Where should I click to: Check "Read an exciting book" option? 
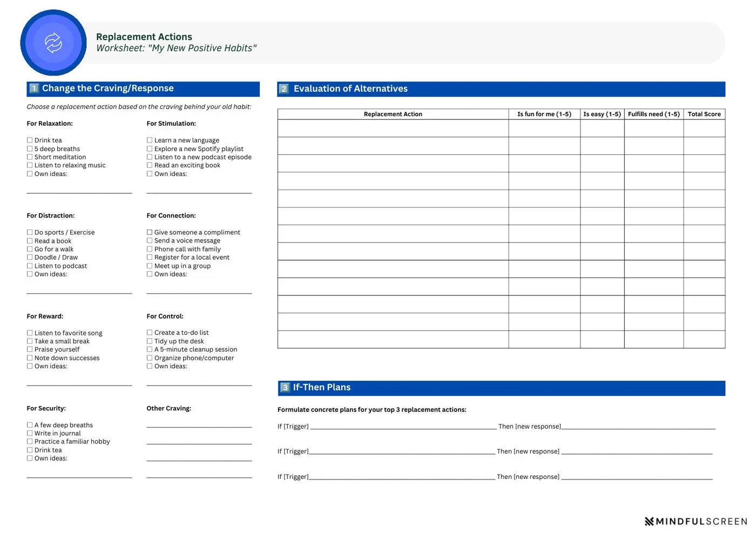tap(150, 165)
